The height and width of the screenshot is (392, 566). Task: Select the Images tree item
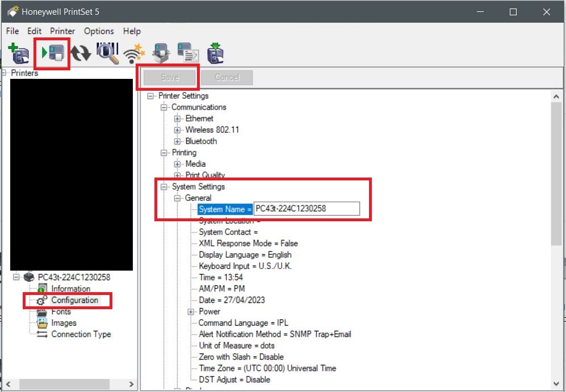pos(64,323)
